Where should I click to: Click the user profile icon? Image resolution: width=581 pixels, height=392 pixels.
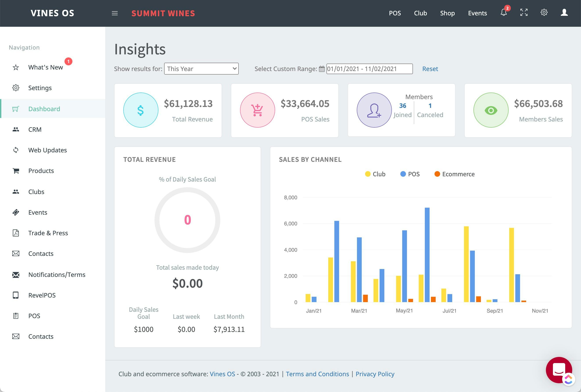point(564,12)
